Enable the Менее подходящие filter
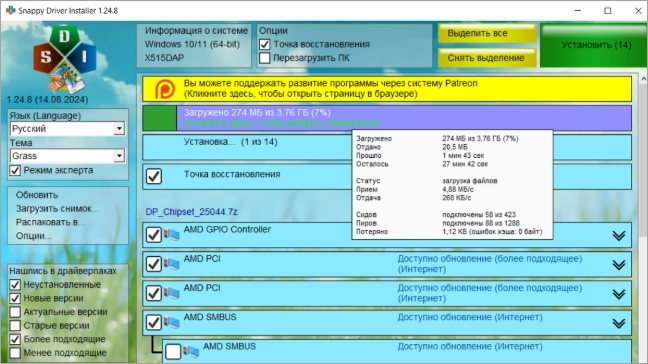This screenshot has height=364, width=648. 15,353
